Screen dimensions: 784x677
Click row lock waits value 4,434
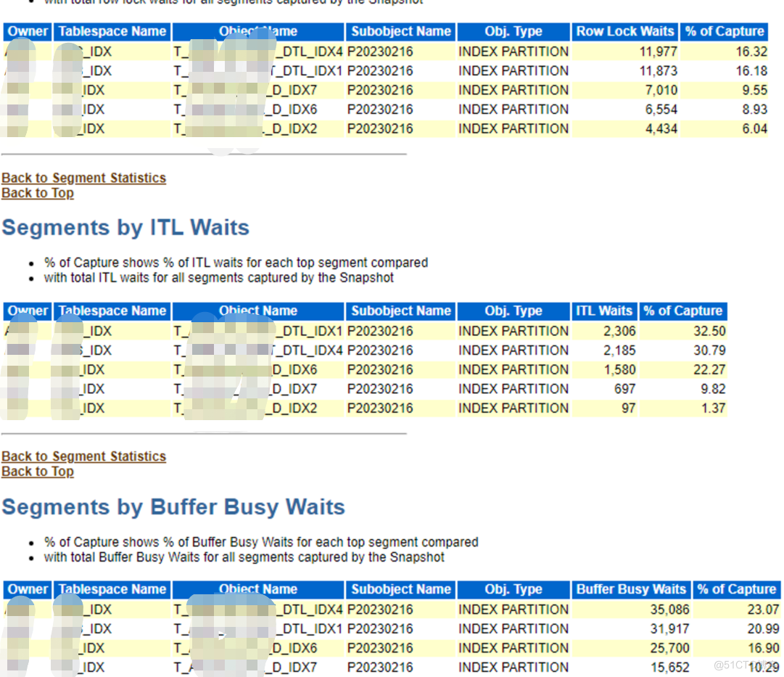point(661,129)
